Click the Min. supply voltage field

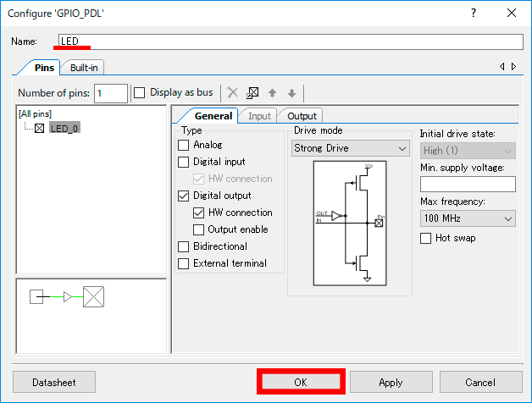468,185
